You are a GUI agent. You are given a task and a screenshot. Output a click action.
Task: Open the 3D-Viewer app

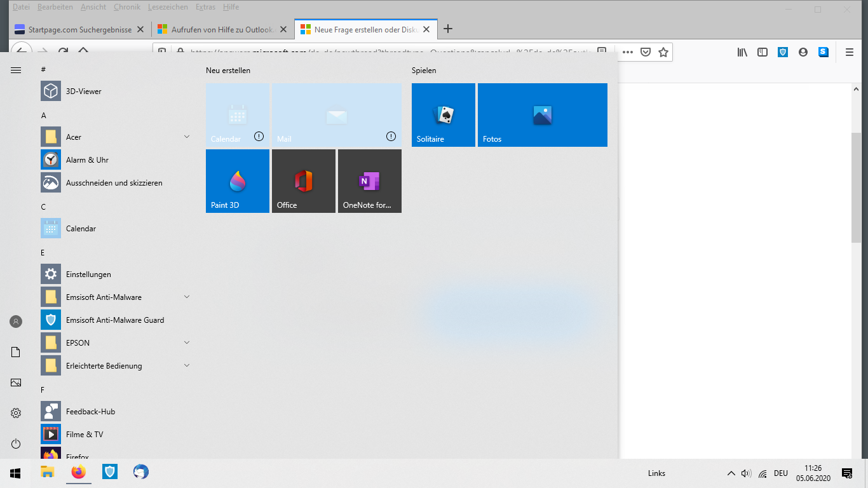tap(116, 91)
